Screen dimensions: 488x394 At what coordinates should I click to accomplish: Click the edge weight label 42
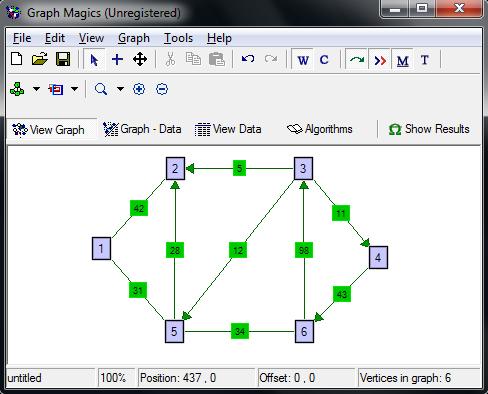(x=139, y=208)
